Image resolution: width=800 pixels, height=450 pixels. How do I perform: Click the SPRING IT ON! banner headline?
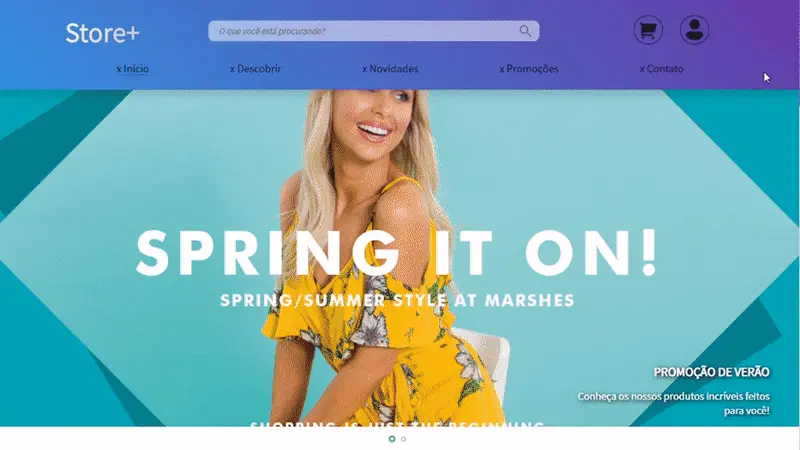(x=397, y=253)
